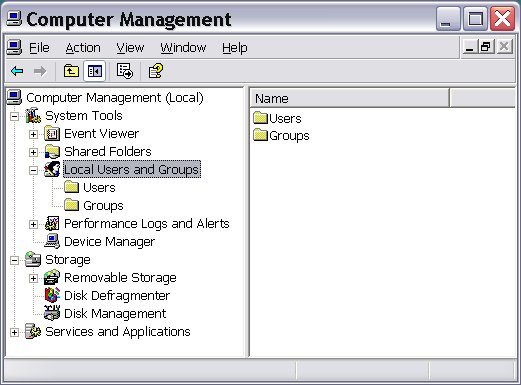Image resolution: width=521 pixels, height=385 pixels.
Task: Collapse the System Tools node
Action: (x=14, y=116)
